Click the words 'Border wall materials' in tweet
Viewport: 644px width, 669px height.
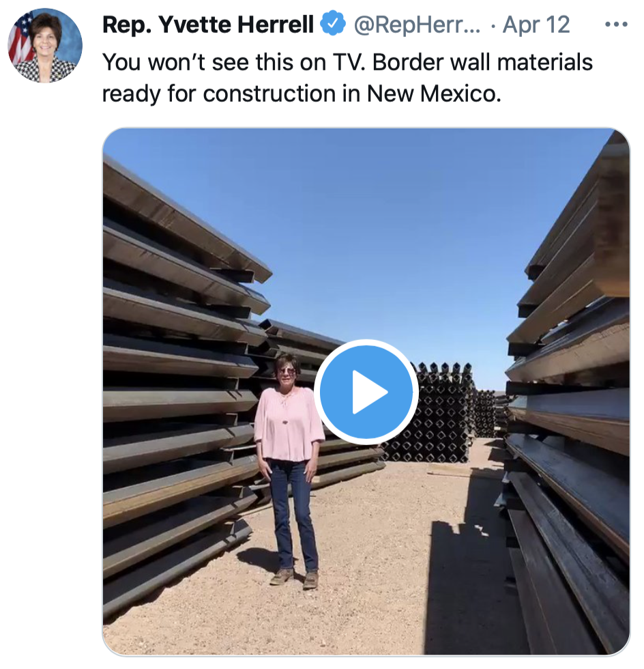coord(482,62)
